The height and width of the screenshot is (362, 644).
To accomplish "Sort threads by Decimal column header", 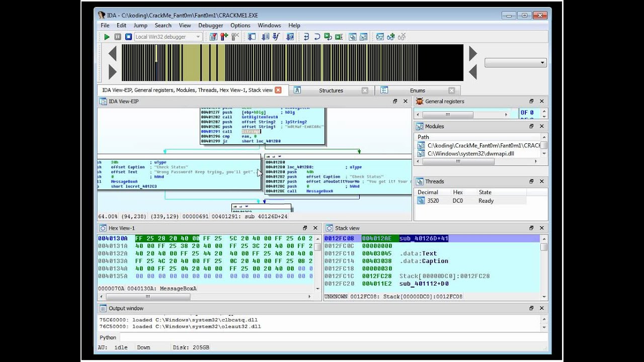I will pos(432,192).
